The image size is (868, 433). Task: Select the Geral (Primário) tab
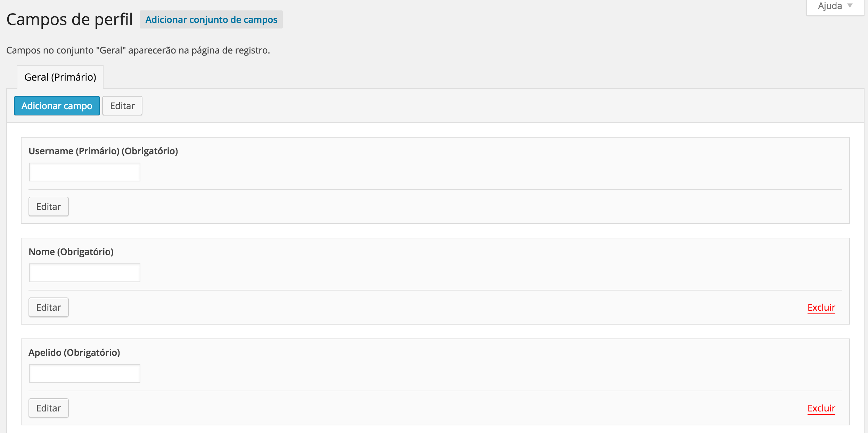click(60, 77)
